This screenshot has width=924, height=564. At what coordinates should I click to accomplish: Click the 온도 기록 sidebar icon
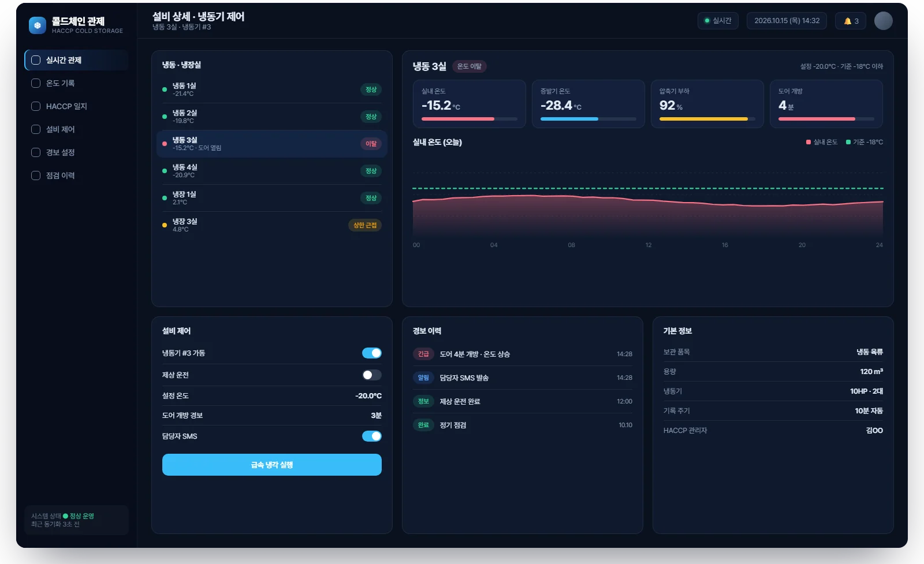click(36, 83)
